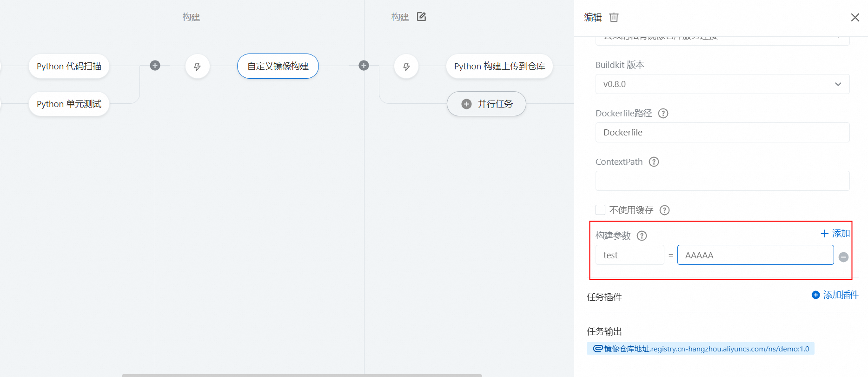Show help for 不使用缓存
This screenshot has width=868, height=377.
click(665, 210)
